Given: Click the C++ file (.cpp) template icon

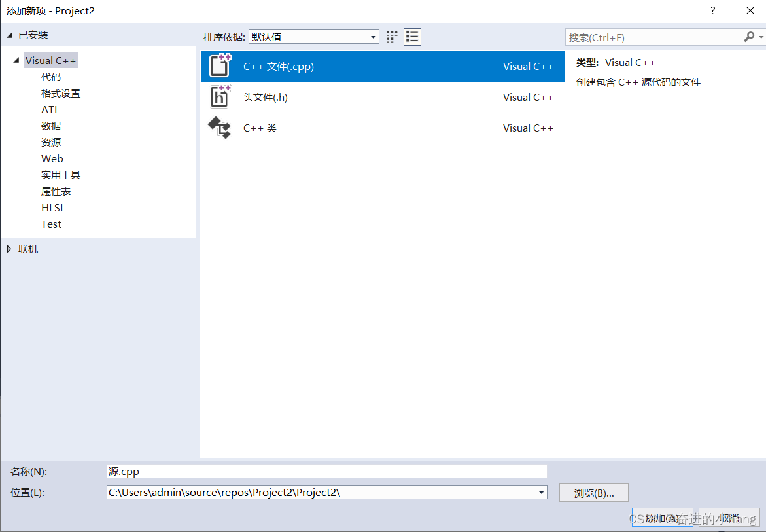Looking at the screenshot, I should (220, 66).
